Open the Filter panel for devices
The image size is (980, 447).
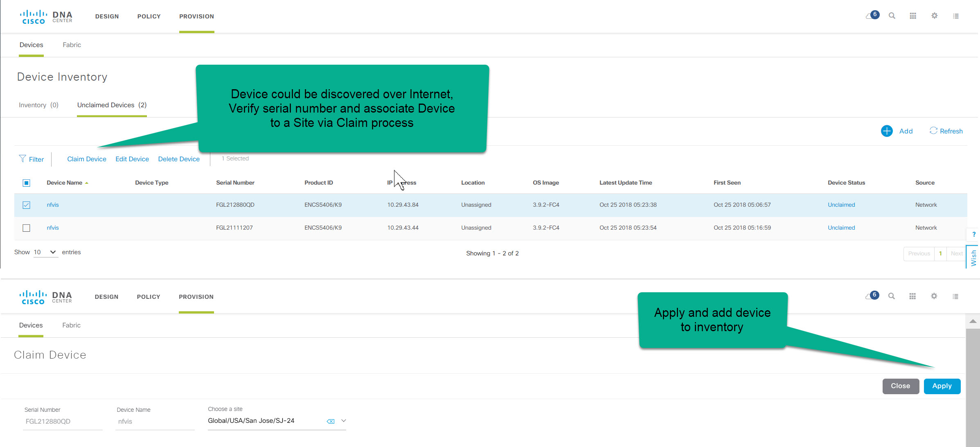pyautogui.click(x=31, y=159)
